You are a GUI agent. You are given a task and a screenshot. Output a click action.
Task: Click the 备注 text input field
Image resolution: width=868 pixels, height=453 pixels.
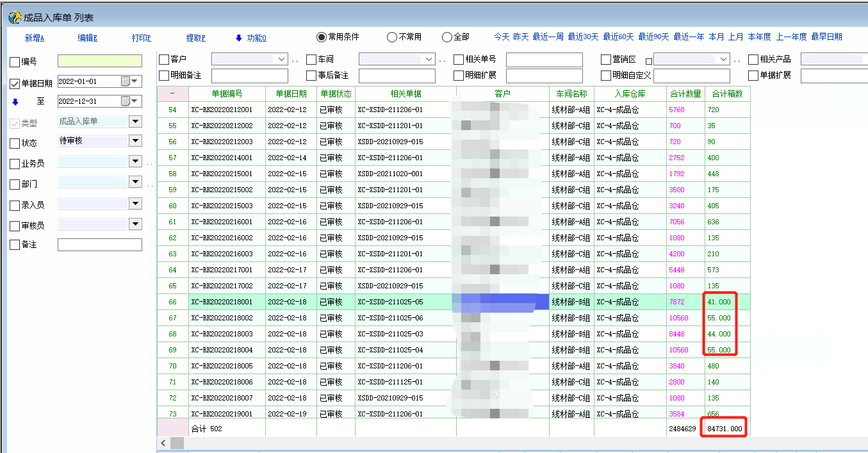(99, 245)
